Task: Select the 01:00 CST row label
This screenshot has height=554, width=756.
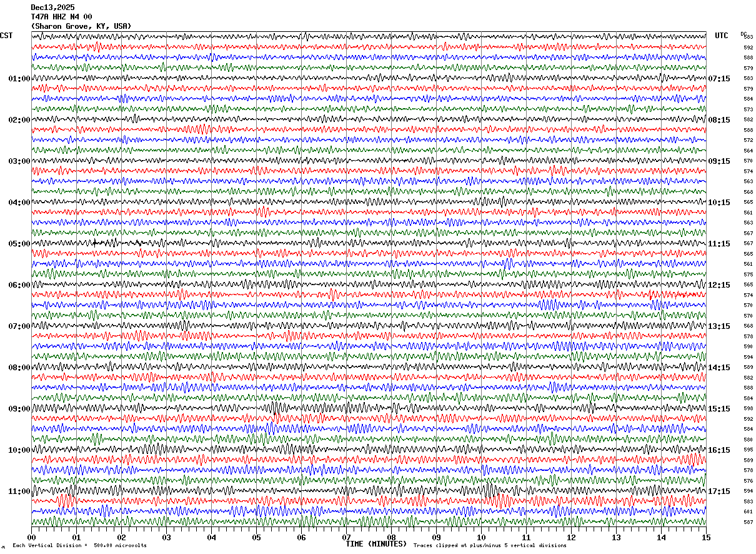Action: [19, 79]
